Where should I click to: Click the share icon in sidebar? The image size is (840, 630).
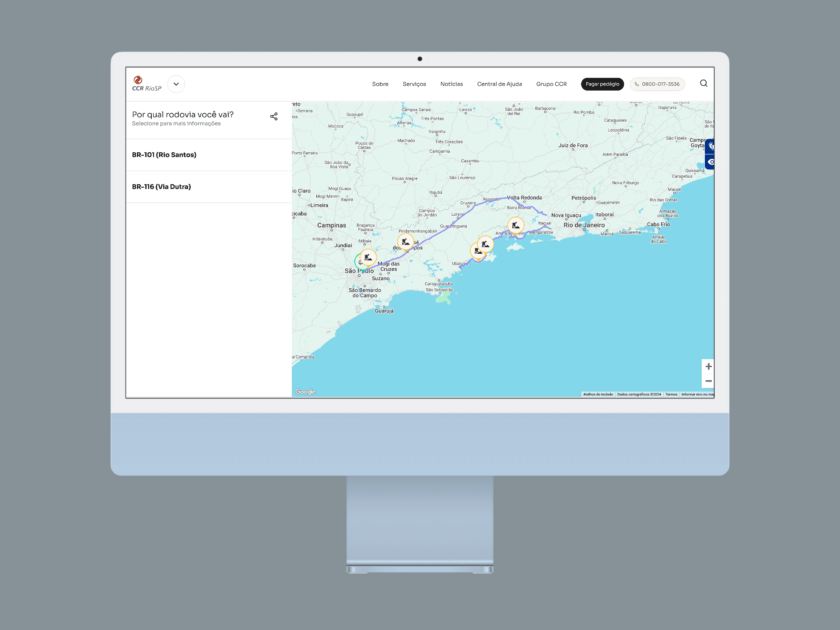(274, 116)
